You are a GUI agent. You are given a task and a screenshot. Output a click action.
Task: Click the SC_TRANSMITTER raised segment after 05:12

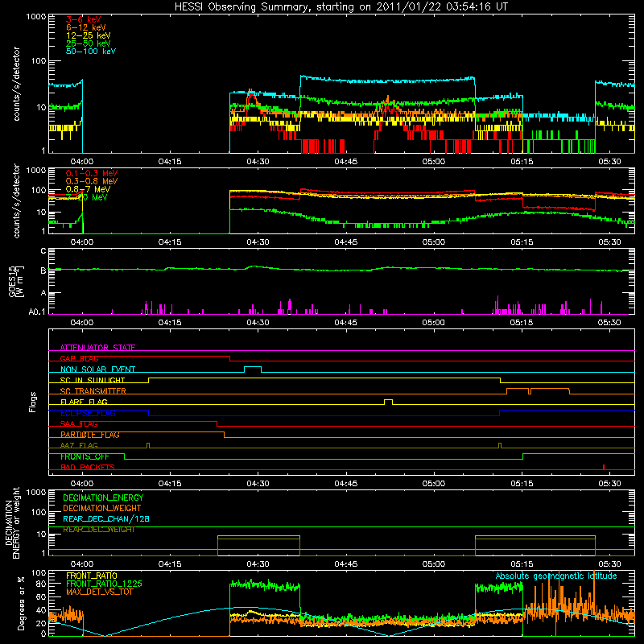click(x=538, y=391)
